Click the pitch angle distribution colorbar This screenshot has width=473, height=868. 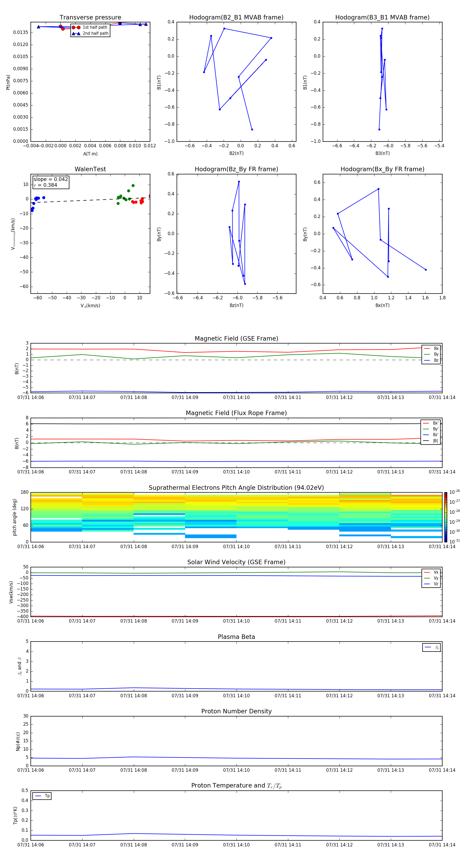(445, 517)
